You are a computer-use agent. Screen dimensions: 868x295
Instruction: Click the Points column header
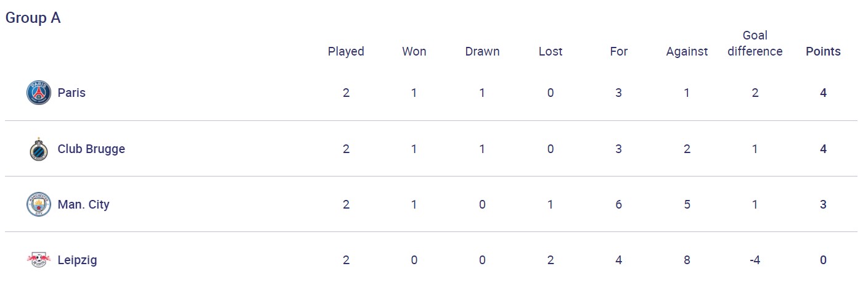[x=823, y=52]
